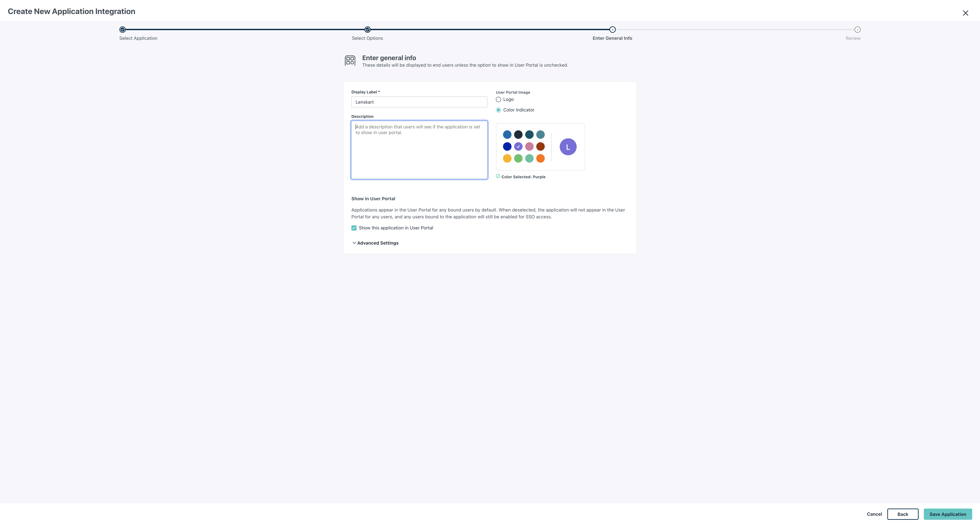Viewport: 980px width, 525px height.
Task: Pick the pink color swatch
Action: (529, 146)
